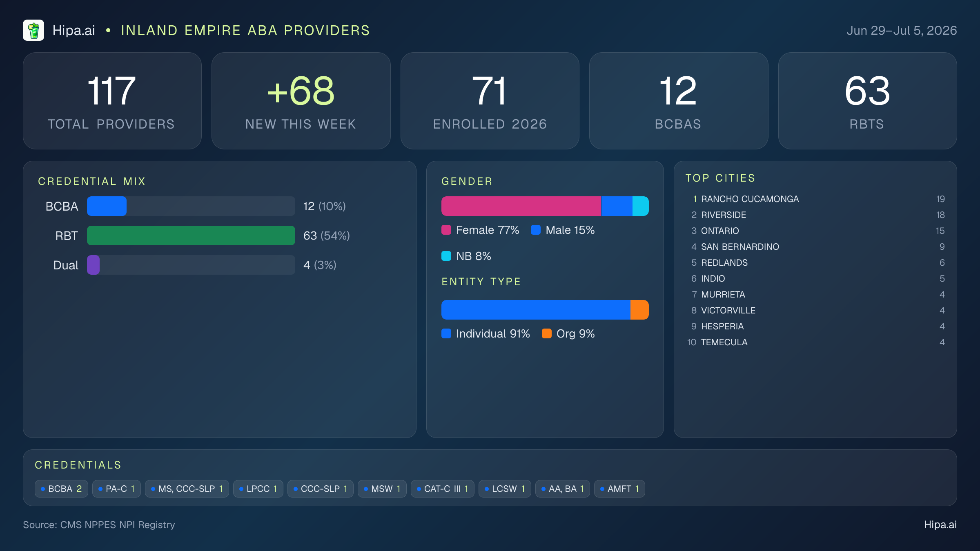Open the 71 Enrolled 2026 card
This screenshot has width=980, height=551.
490,101
